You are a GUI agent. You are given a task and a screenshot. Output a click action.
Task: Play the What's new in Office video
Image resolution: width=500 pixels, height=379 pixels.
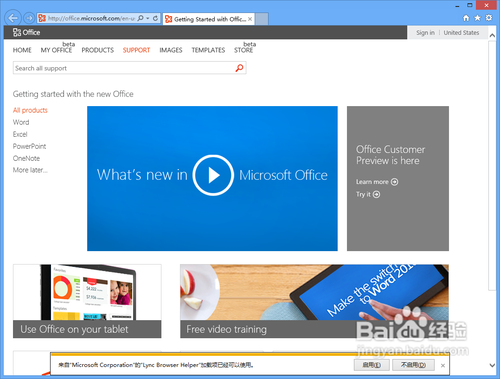tap(213, 175)
